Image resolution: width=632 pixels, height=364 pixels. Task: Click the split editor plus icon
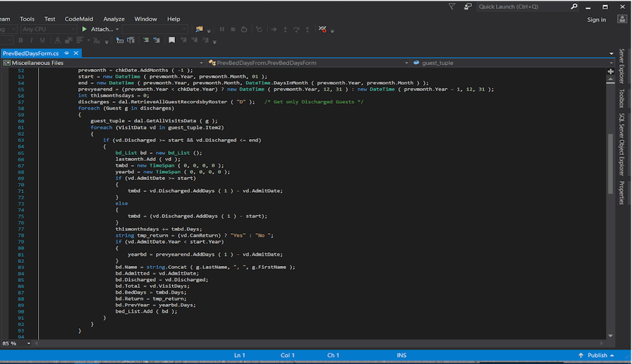point(611,72)
